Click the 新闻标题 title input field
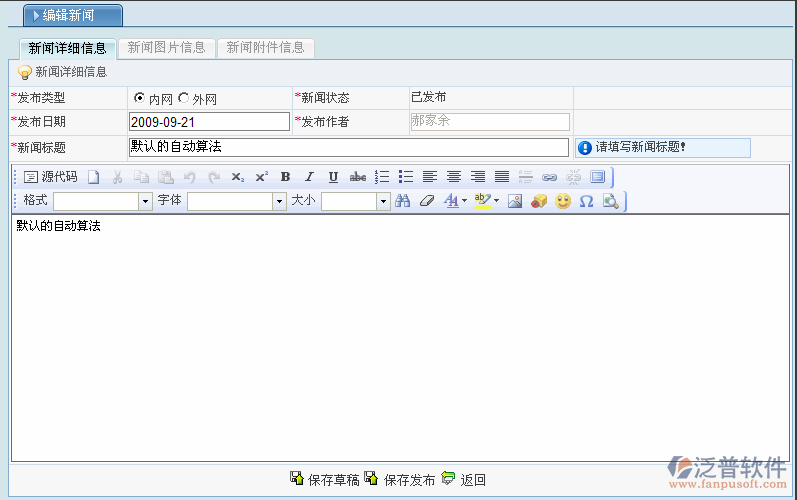The image size is (797, 500). [349, 147]
